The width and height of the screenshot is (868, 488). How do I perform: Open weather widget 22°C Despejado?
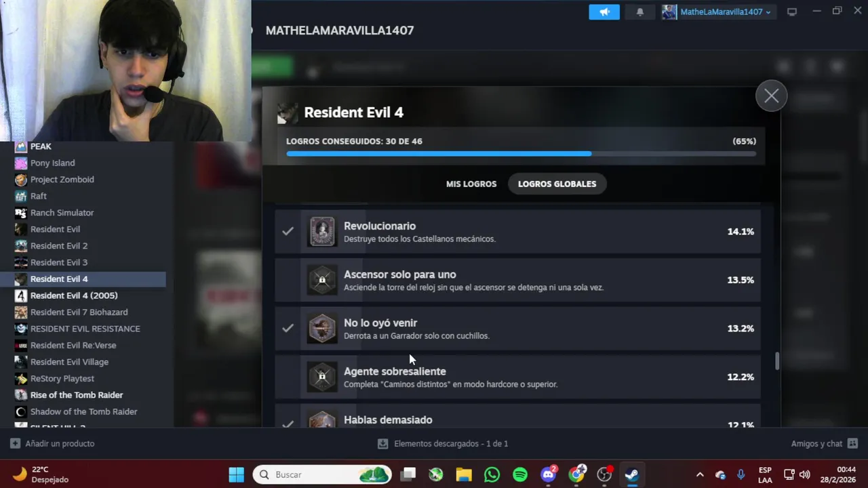(x=41, y=474)
